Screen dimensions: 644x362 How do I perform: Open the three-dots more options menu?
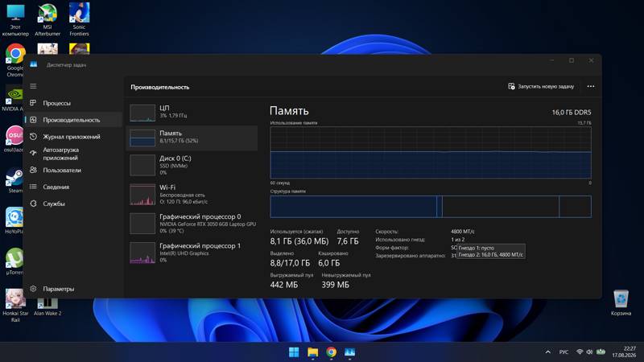pos(591,87)
